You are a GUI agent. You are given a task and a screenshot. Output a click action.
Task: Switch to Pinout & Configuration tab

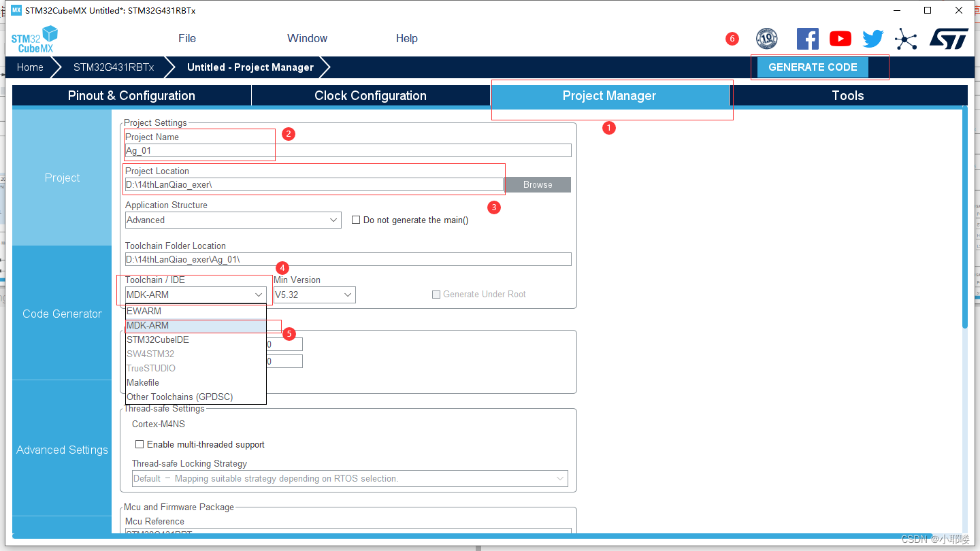pyautogui.click(x=131, y=96)
